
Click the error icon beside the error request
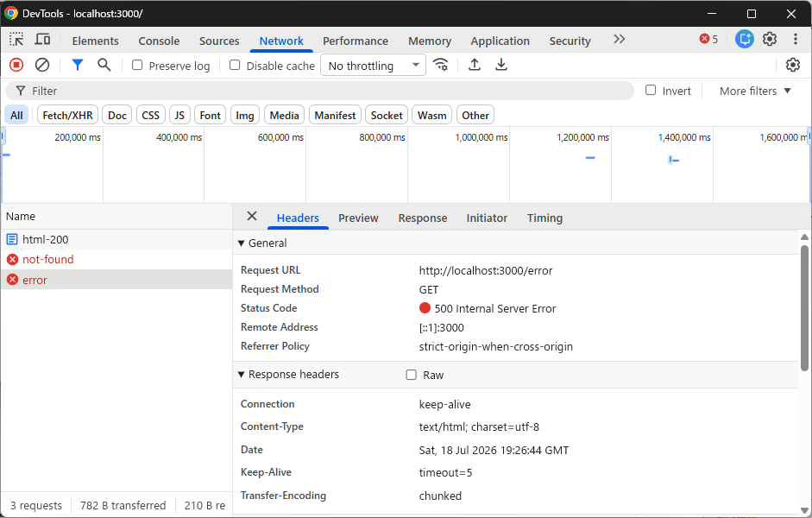12,281
